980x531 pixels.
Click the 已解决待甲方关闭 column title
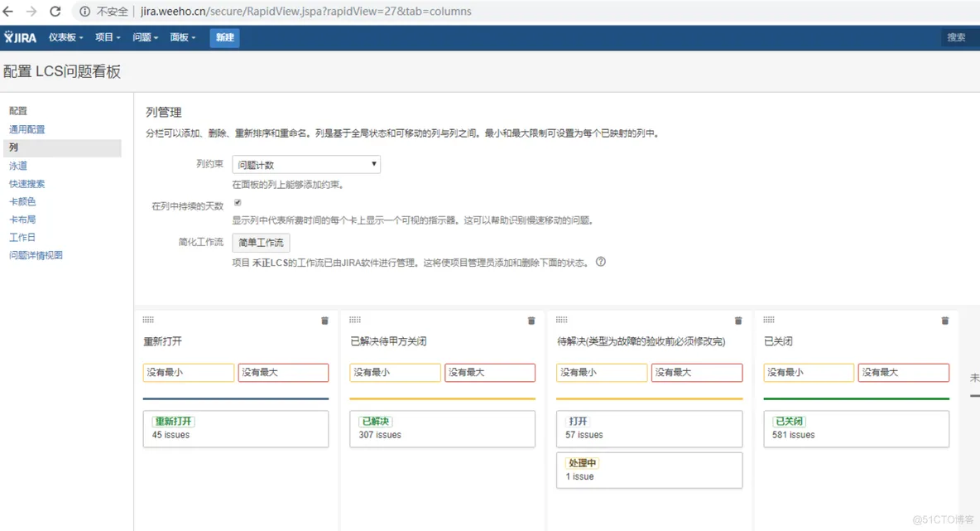pos(389,341)
